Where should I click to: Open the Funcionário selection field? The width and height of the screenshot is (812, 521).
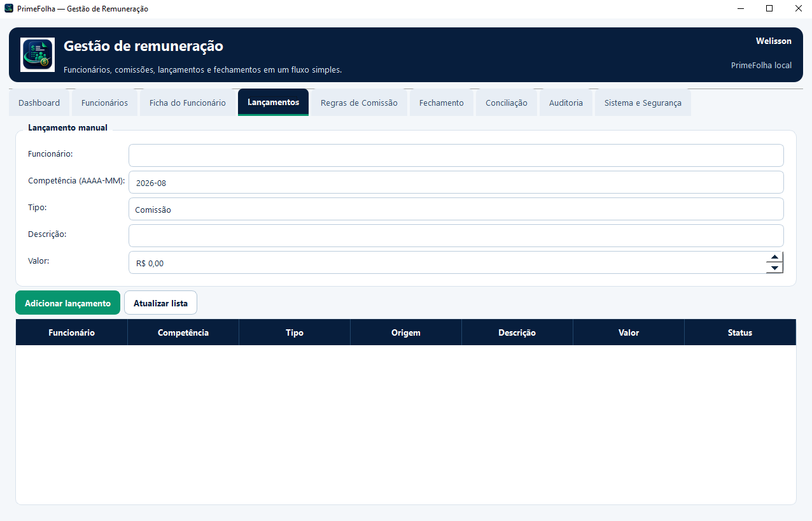456,155
